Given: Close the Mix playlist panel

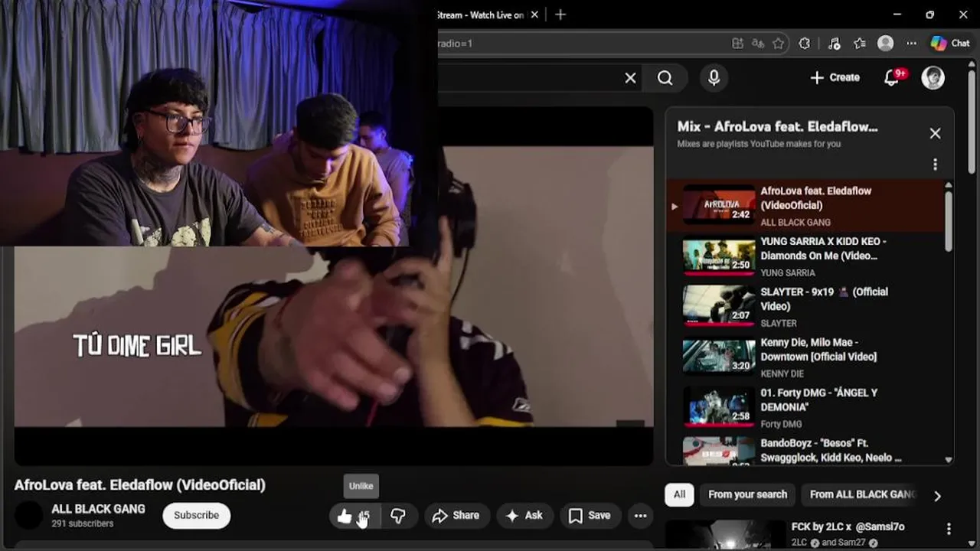Looking at the screenshot, I should tap(935, 133).
